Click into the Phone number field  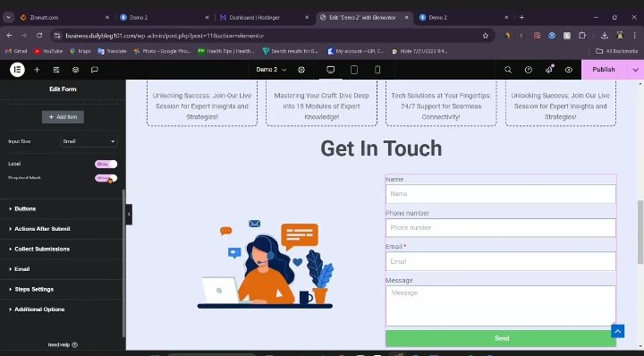501,227
